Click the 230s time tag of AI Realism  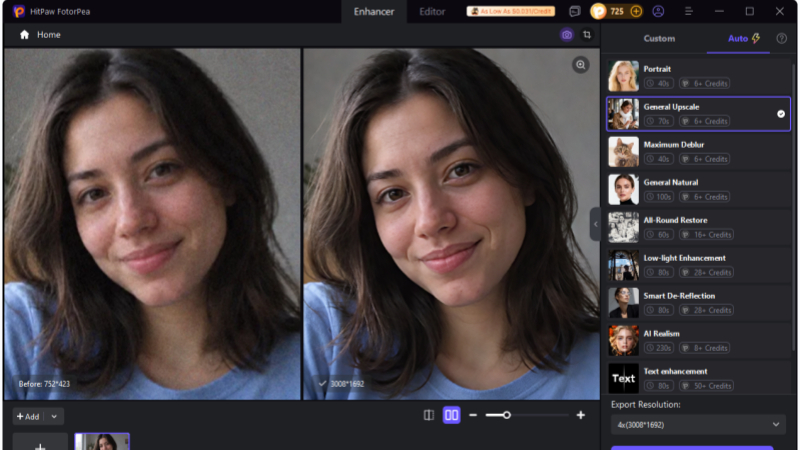(658, 348)
